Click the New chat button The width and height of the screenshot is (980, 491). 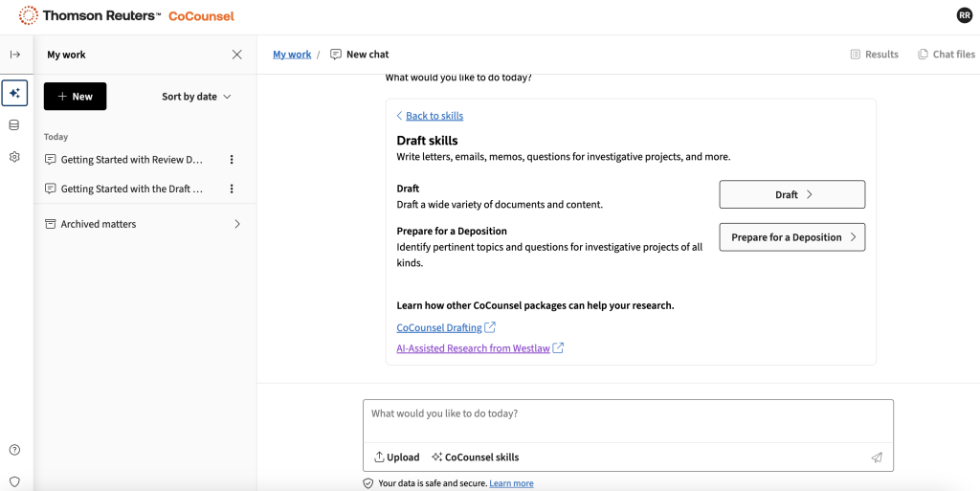coord(75,97)
